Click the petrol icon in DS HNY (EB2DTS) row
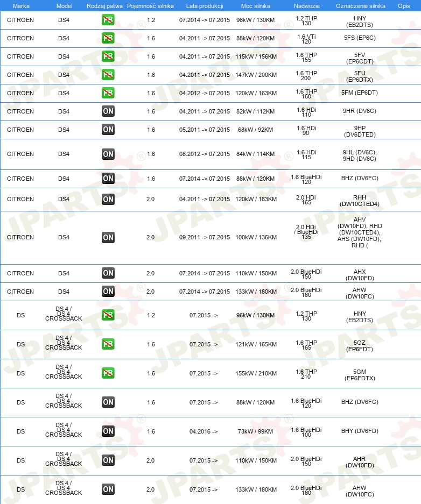This screenshot has height=504, width=421. pos(108,315)
